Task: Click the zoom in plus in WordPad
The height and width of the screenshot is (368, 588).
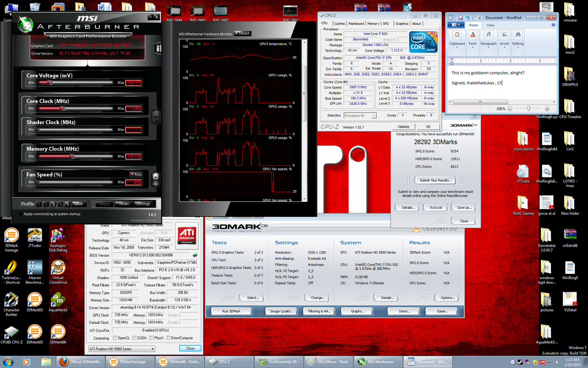Action: 547,109
